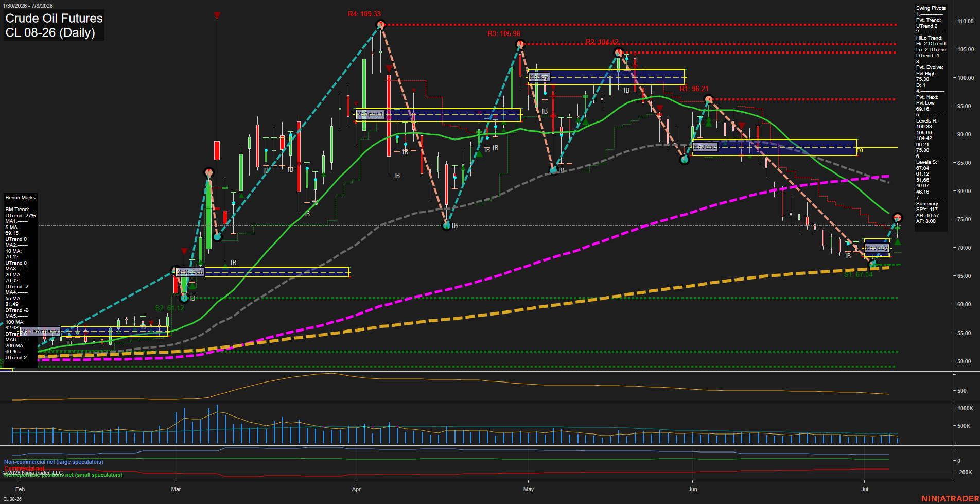Click the 'Swing Pivots' panel heading
Viewport: 980px width, 504px height.
931,8
